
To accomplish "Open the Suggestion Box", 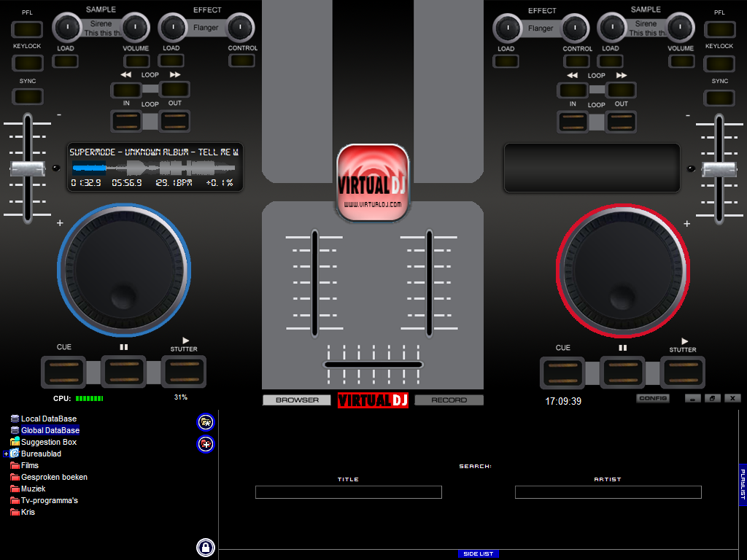I will [x=49, y=442].
